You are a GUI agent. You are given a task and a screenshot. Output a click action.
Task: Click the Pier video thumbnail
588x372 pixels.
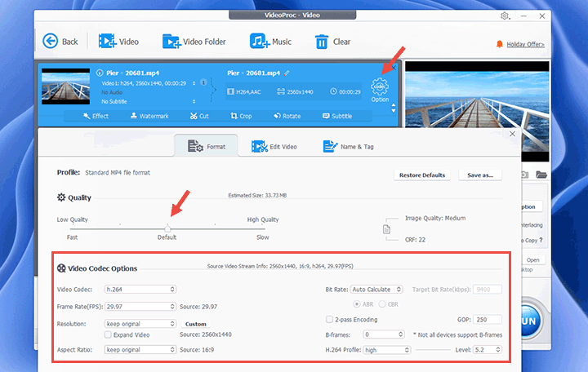coord(65,86)
